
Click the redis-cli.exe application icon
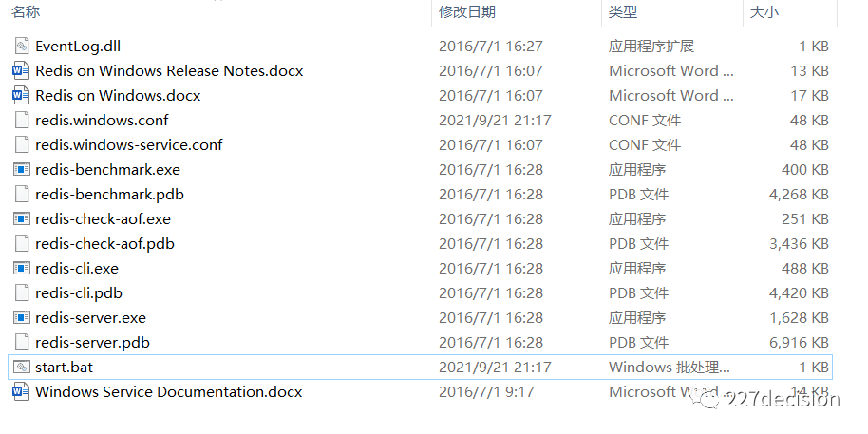[x=21, y=269]
